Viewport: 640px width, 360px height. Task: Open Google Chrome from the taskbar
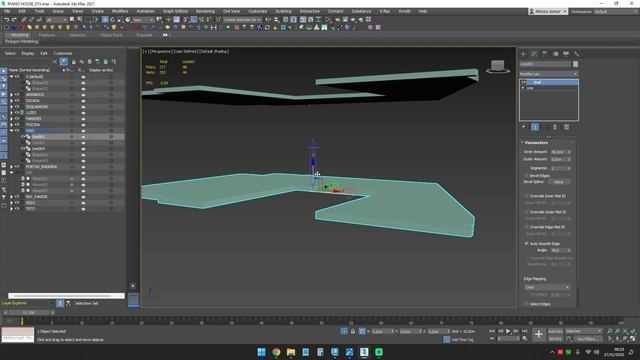[276, 352]
